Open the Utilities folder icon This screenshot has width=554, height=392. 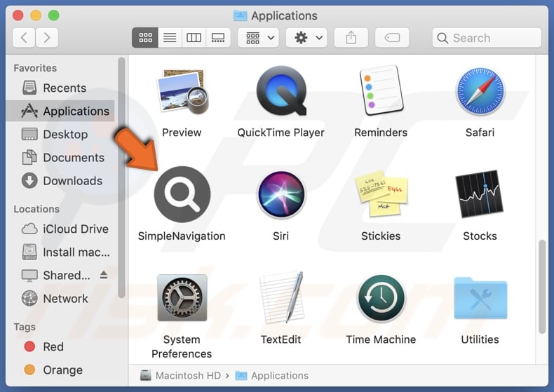click(x=480, y=299)
